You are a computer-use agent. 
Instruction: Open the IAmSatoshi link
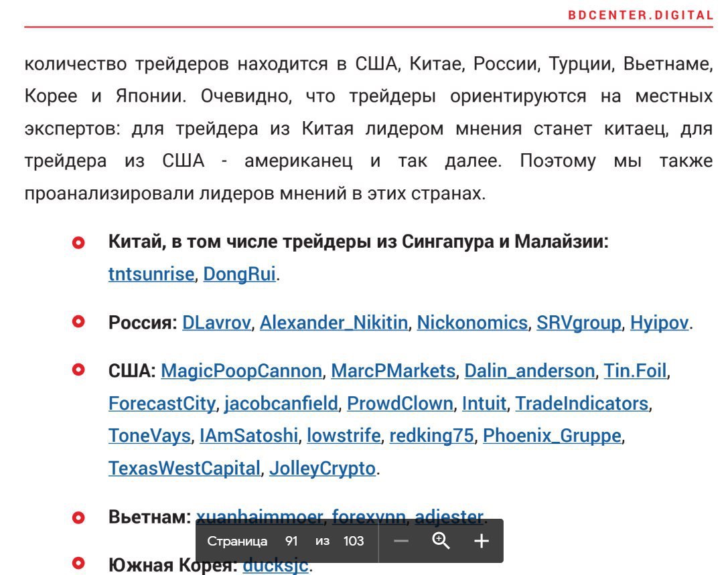[249, 435]
